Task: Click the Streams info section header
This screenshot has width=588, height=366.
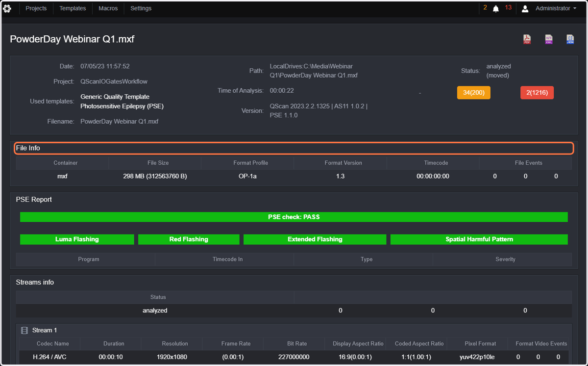Action: coord(35,282)
